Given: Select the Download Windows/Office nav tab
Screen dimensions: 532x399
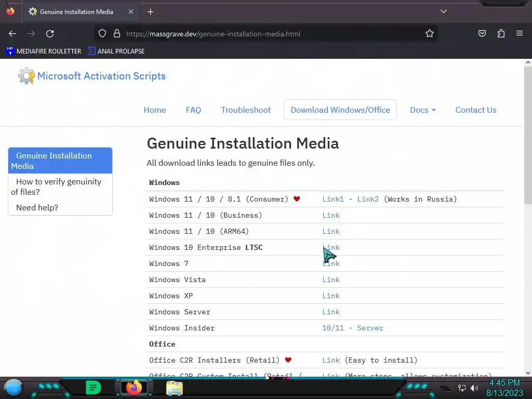Looking at the screenshot, I should pyautogui.click(x=340, y=110).
